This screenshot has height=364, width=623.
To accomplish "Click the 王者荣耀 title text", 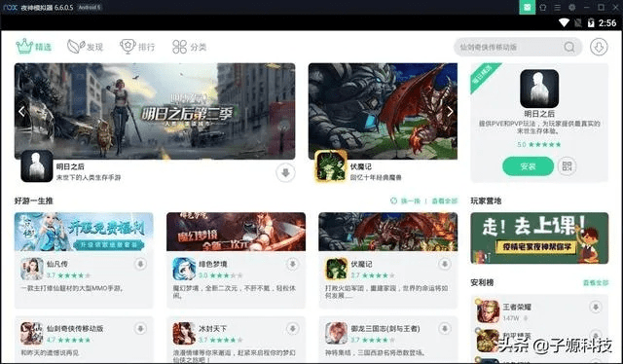I will (517, 308).
